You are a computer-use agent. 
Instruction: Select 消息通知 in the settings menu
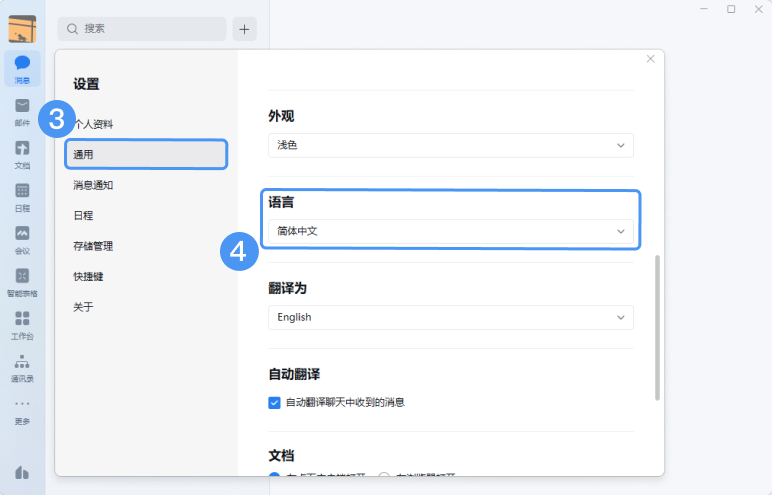coord(93,185)
